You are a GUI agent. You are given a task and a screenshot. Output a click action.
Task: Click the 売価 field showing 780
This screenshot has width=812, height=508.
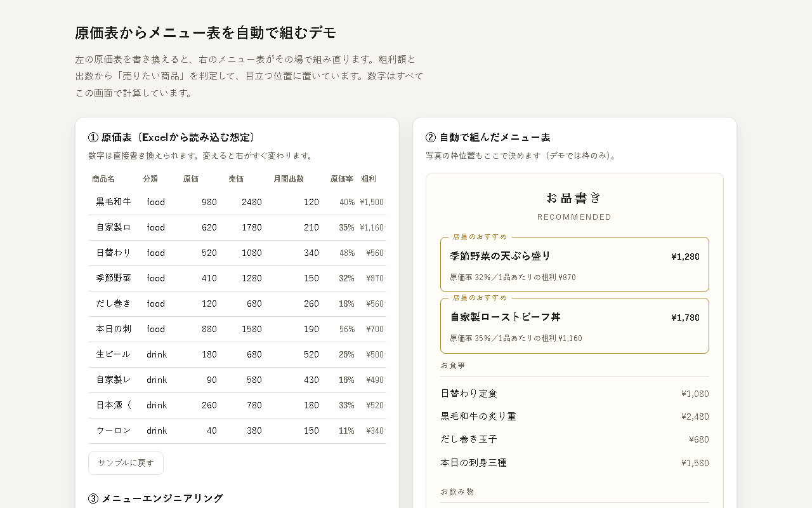(246, 405)
